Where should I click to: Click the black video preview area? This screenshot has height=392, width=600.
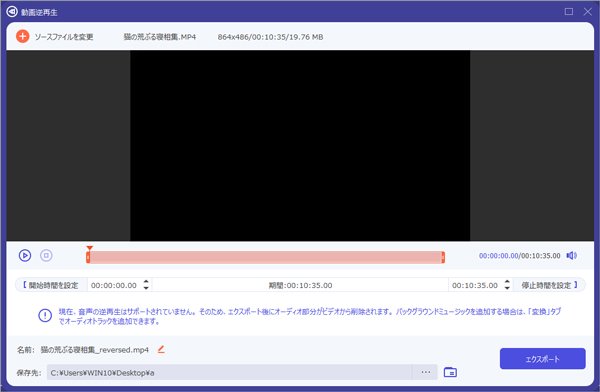300,145
